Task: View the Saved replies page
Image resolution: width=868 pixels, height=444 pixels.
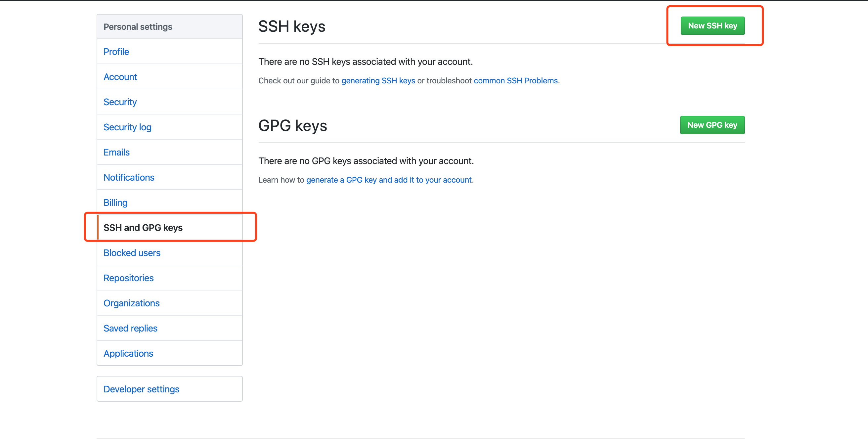Action: (x=130, y=328)
